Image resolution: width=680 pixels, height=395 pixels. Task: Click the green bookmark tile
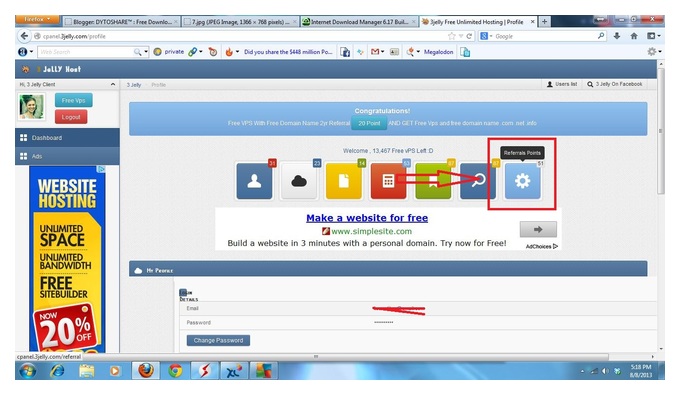pos(433,181)
